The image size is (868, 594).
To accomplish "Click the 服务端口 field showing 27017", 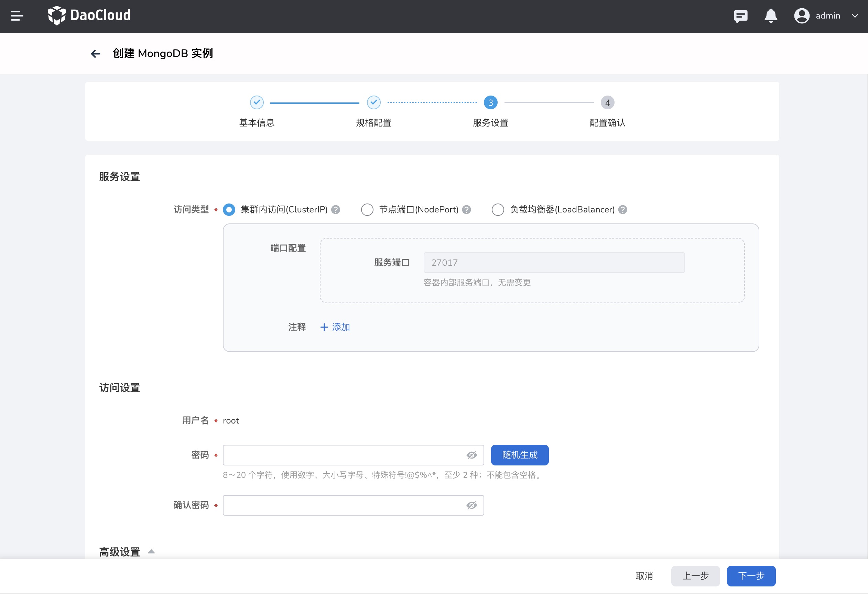I will 554,263.
